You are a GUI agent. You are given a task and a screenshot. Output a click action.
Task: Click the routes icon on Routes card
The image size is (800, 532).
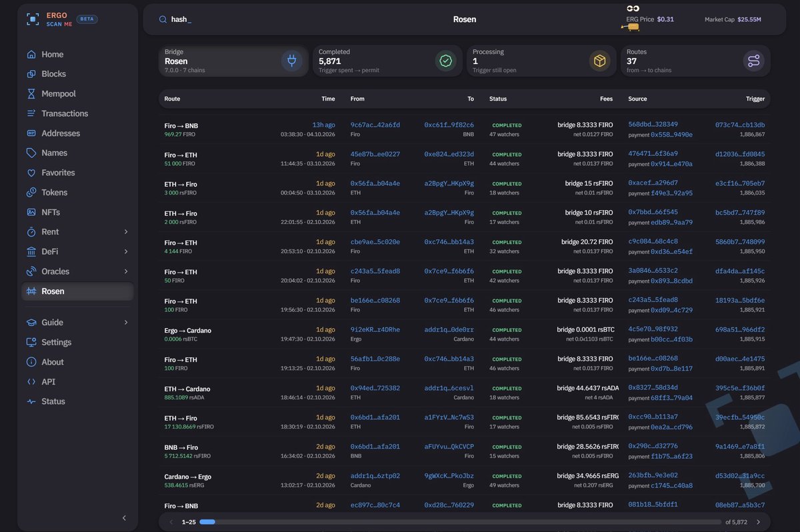753,61
